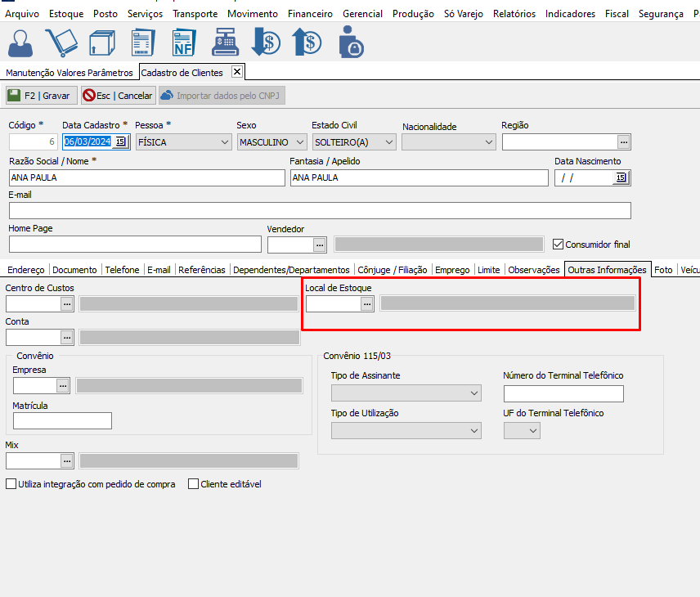The image size is (700, 597).
Task: Click the customer (person) toolbar icon
Action: pyautogui.click(x=22, y=42)
